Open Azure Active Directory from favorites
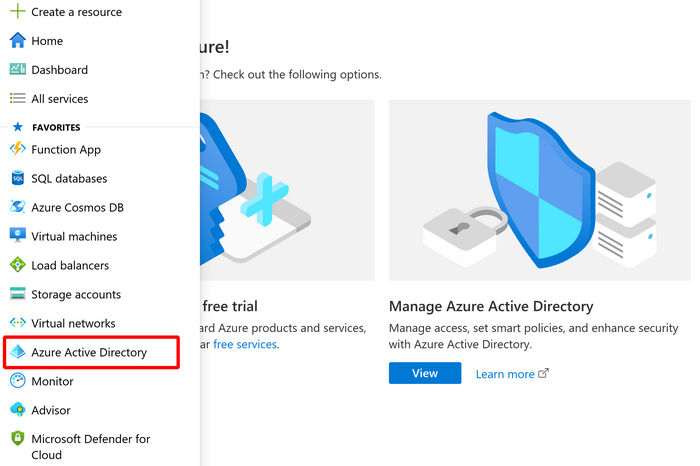Screen dimensions: 700x466 (89, 353)
